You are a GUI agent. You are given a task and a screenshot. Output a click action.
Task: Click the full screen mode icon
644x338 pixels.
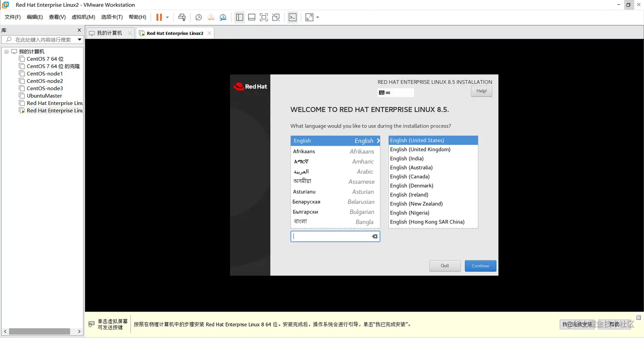[x=264, y=17]
